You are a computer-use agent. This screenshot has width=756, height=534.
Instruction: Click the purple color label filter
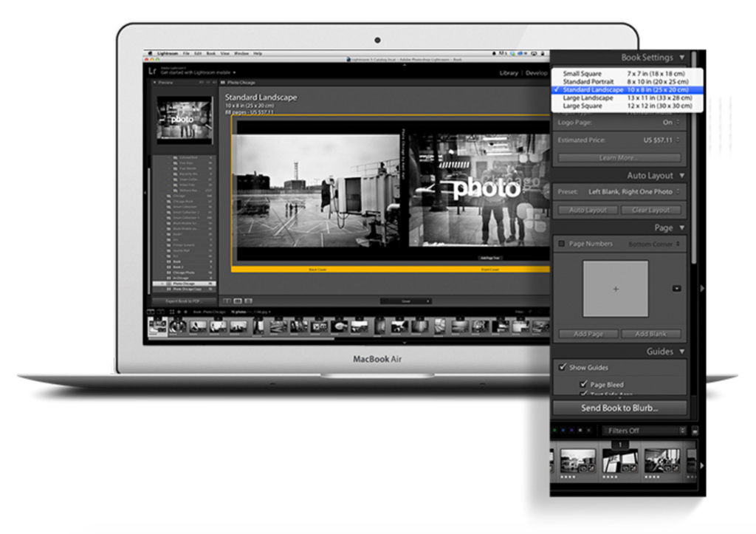pos(572,431)
